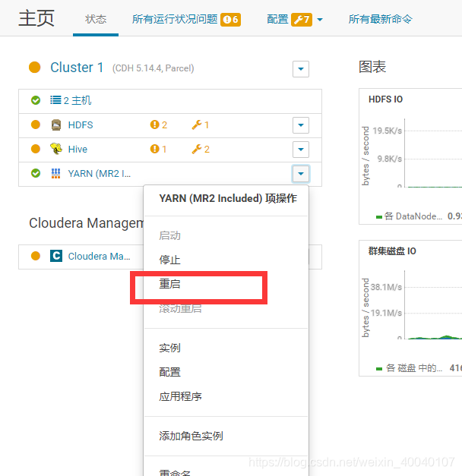Open 所有最新命令 tab
462x476 pixels.
click(381, 19)
